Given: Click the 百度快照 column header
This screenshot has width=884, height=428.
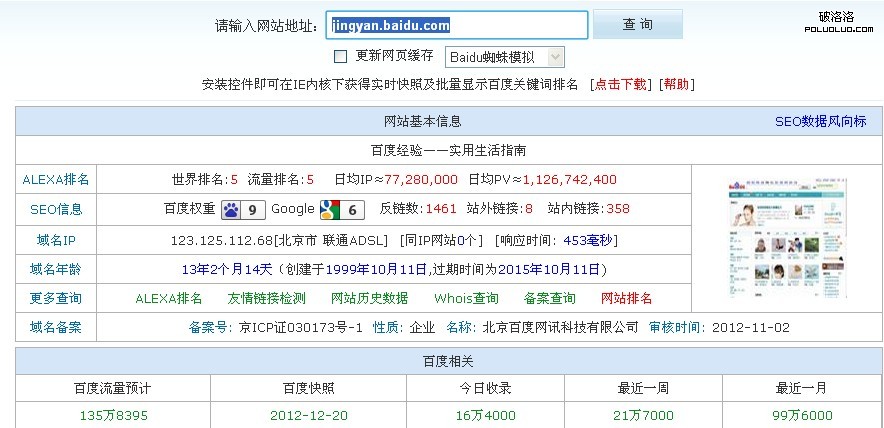Looking at the screenshot, I should click(308, 388).
